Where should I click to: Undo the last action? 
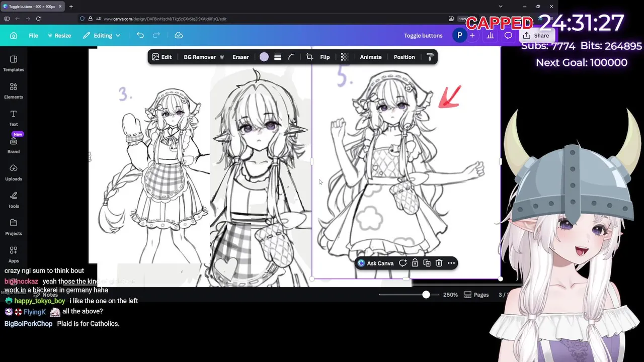point(140,35)
